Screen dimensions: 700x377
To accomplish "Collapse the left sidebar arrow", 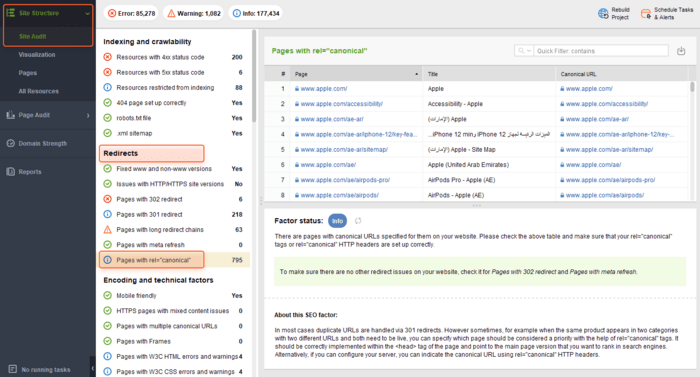I will coord(92,369).
